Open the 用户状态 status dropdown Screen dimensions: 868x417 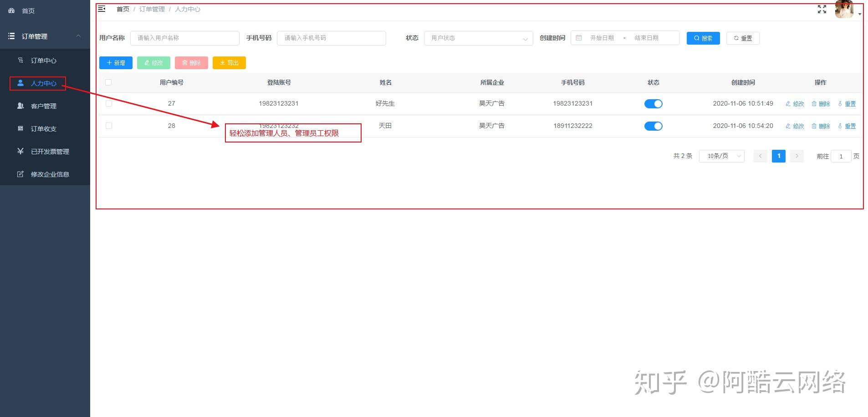[478, 38]
